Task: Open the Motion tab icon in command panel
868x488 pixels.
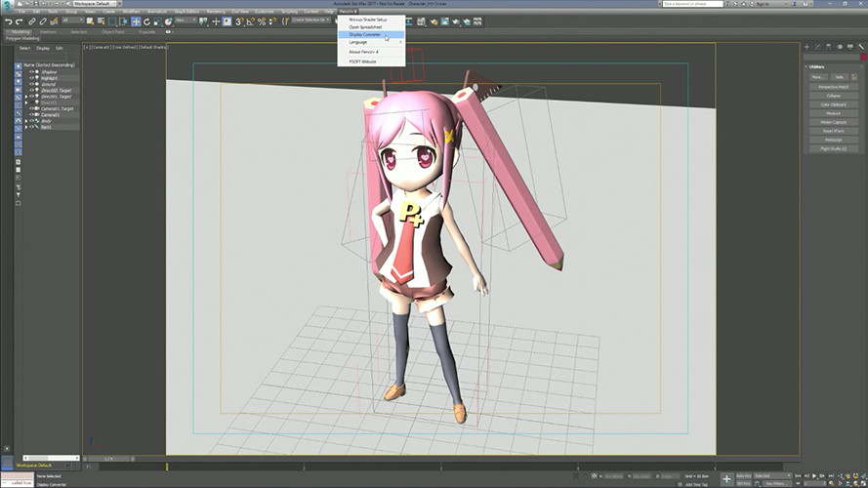Action: click(840, 47)
